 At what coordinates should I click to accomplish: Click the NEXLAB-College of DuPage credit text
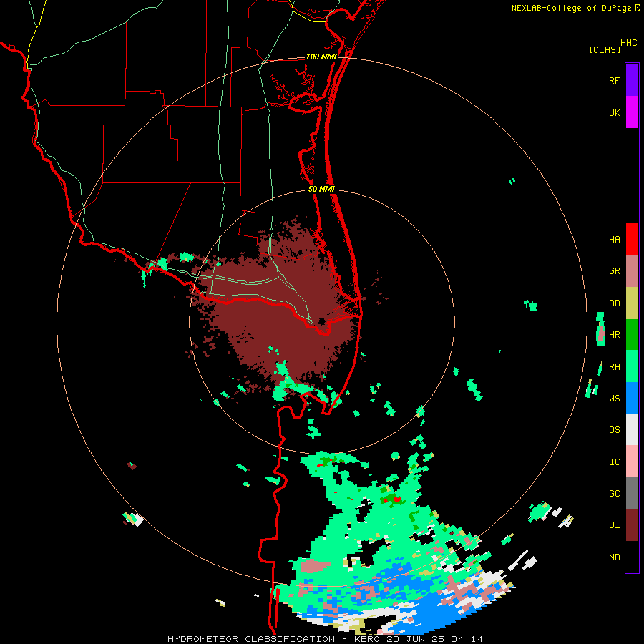pyautogui.click(x=571, y=8)
